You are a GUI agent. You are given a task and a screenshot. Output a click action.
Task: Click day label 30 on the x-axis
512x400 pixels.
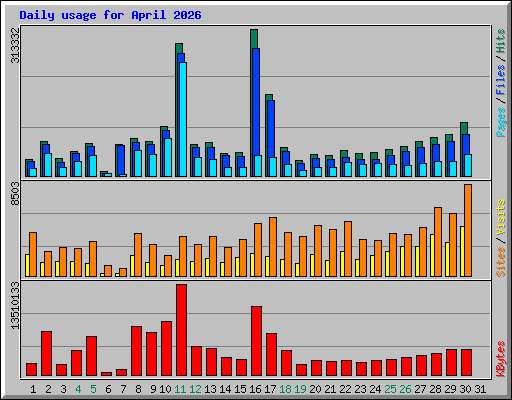click(465, 389)
